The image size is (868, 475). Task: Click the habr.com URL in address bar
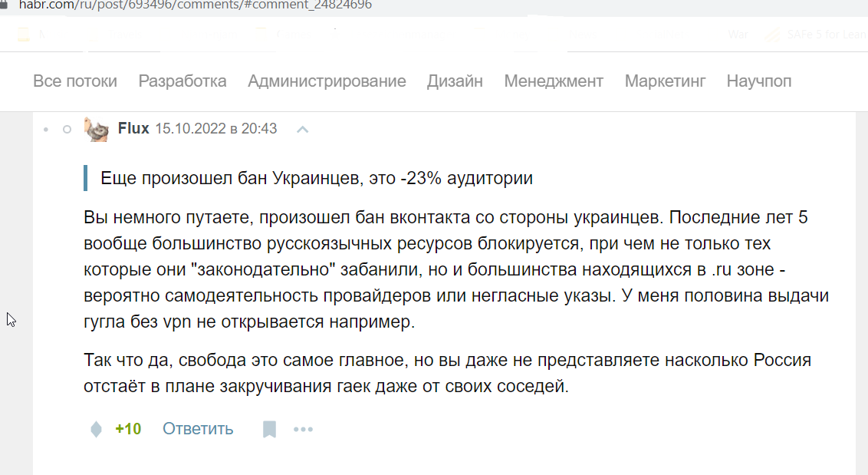pos(196,5)
